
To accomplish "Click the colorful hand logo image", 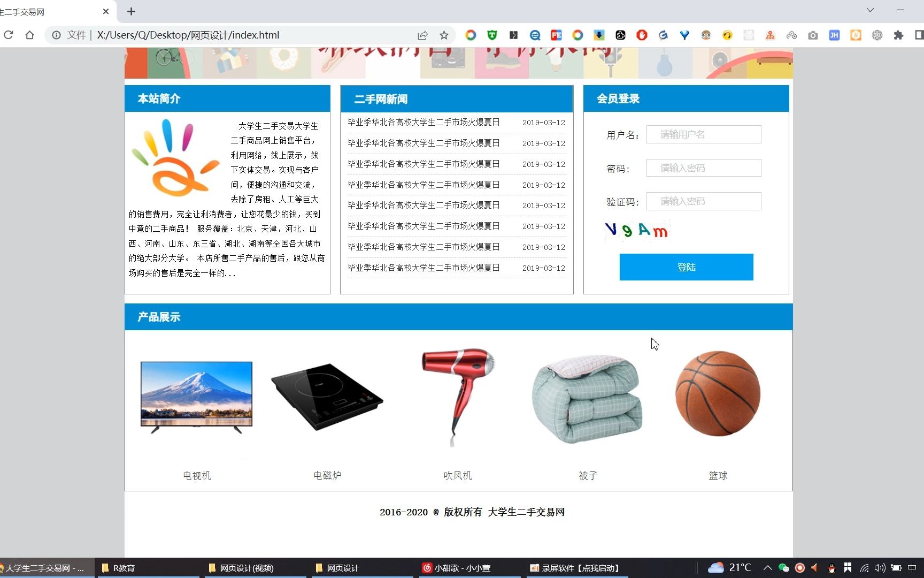I will click(175, 157).
